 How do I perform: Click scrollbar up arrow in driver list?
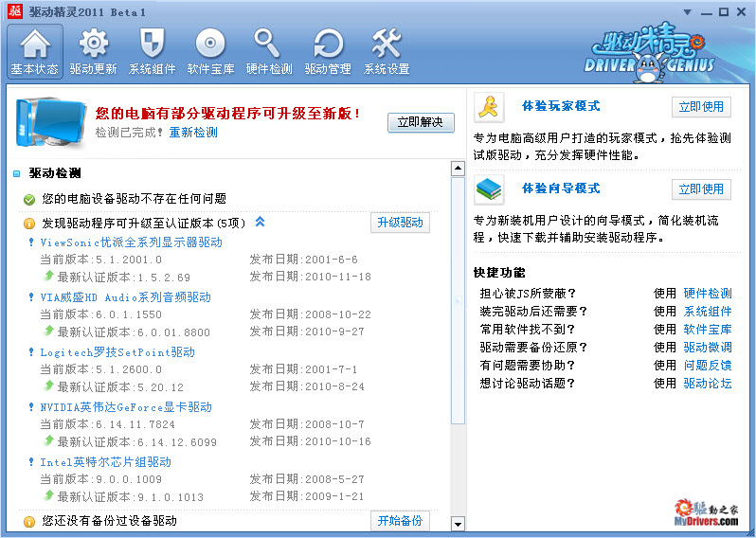[458, 169]
